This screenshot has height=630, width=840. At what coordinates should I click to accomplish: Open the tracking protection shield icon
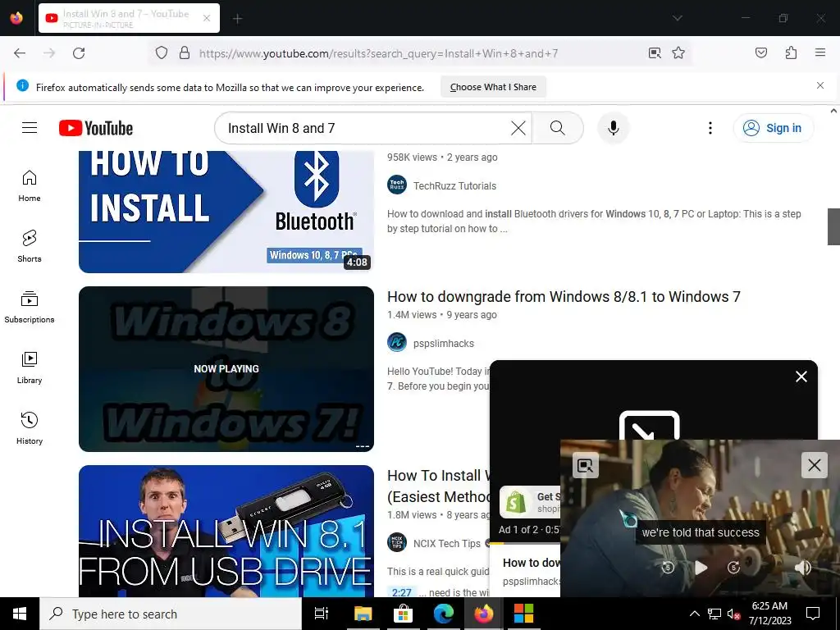pyautogui.click(x=162, y=53)
